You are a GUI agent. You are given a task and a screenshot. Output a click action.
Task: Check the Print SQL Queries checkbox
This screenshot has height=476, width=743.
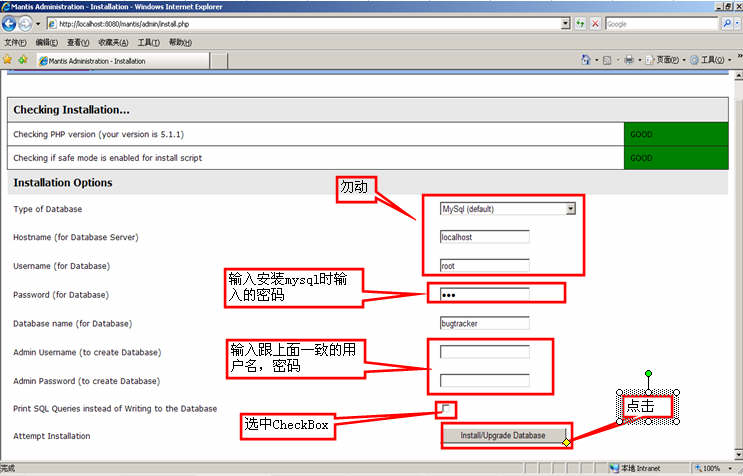coord(445,408)
